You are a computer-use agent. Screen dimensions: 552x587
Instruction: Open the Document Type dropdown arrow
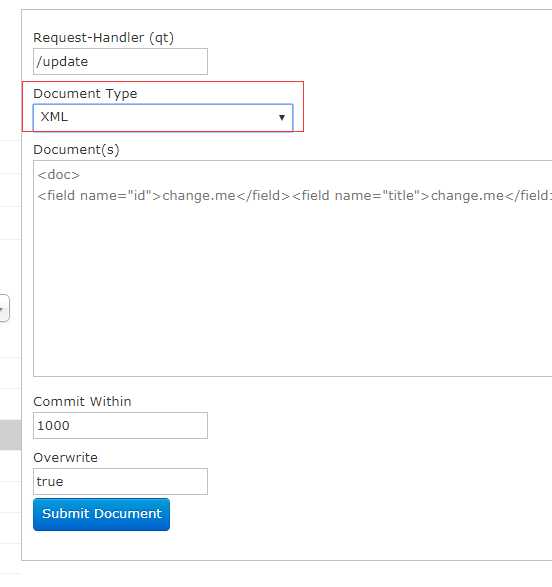coord(281,118)
